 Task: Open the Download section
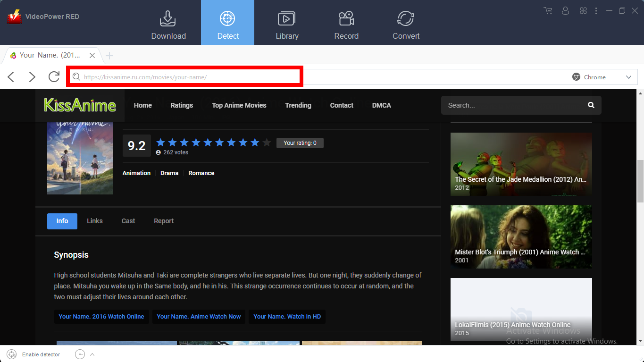click(168, 25)
